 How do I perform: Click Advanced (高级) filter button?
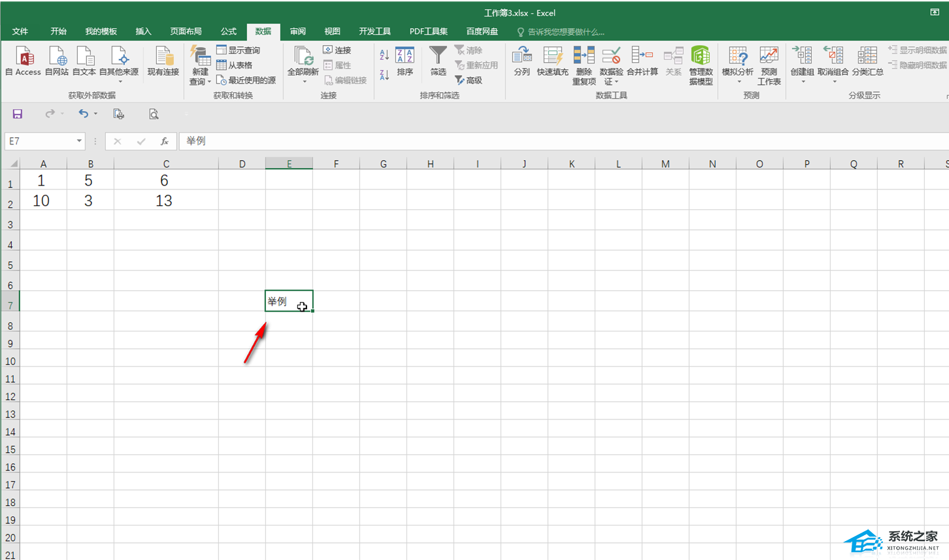(x=469, y=80)
